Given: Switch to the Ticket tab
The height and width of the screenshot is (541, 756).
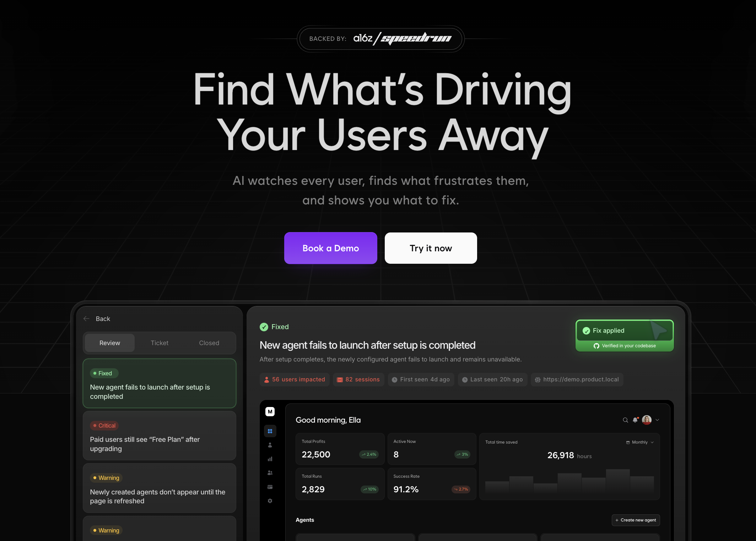Looking at the screenshot, I should 160,343.
